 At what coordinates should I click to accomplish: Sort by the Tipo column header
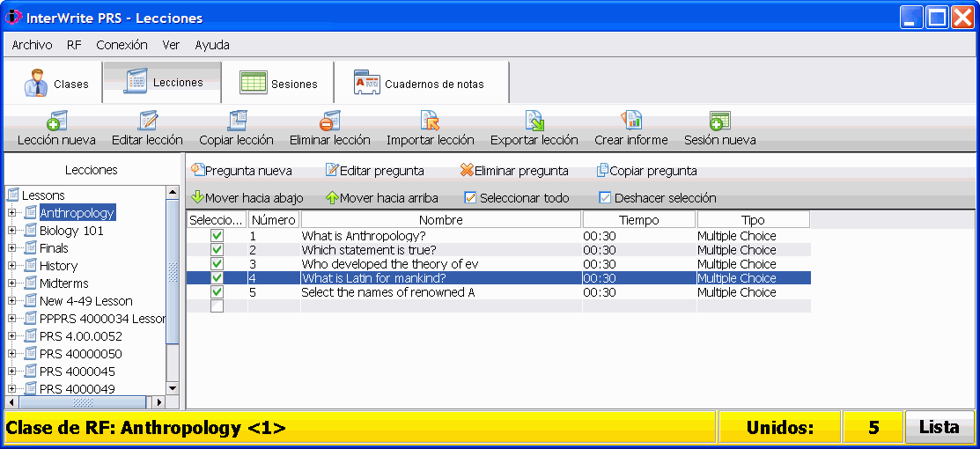coord(753,219)
